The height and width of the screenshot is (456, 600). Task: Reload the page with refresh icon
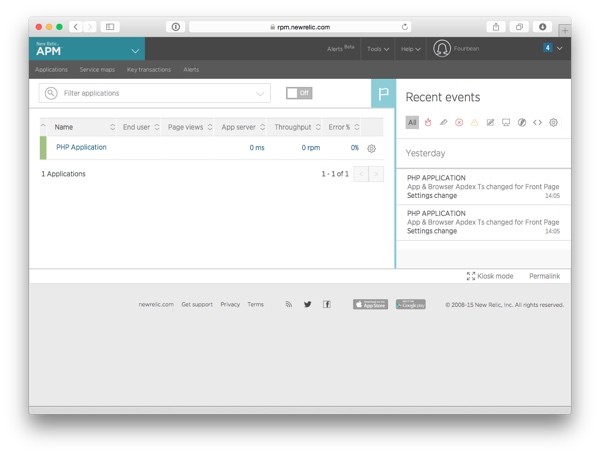pyautogui.click(x=405, y=27)
